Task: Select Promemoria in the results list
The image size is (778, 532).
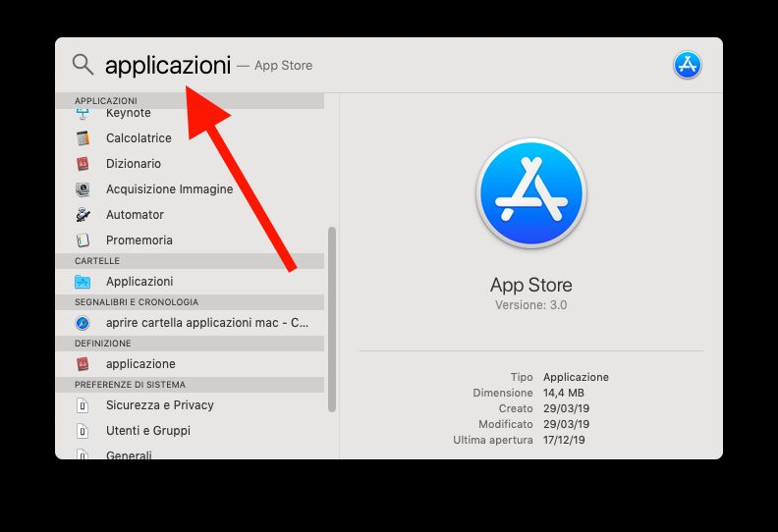Action: [x=190, y=239]
